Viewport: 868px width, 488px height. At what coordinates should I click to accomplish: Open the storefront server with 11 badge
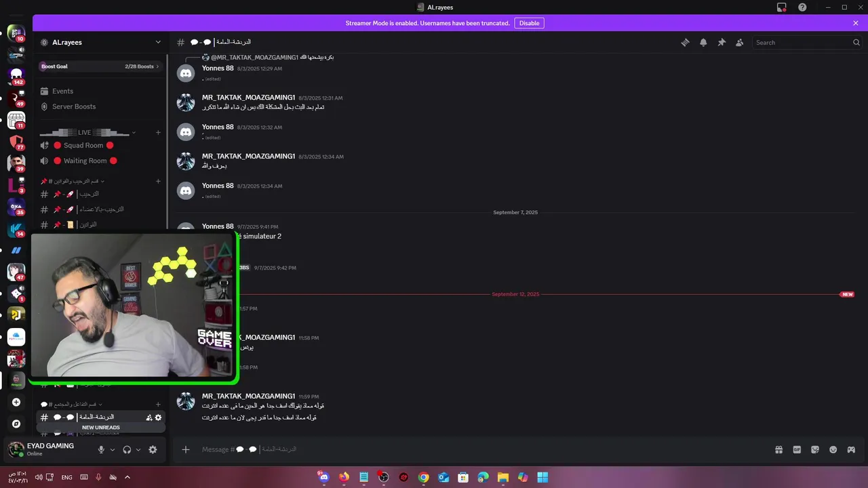tap(16, 120)
